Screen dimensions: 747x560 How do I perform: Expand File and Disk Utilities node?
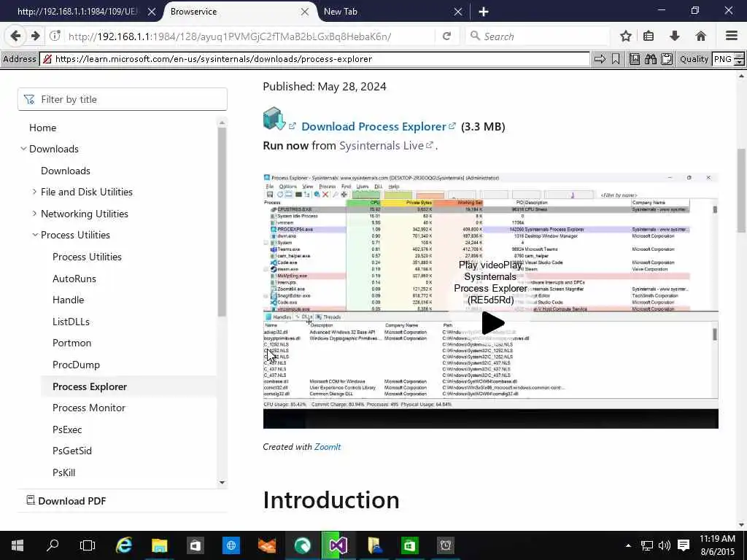(x=34, y=192)
